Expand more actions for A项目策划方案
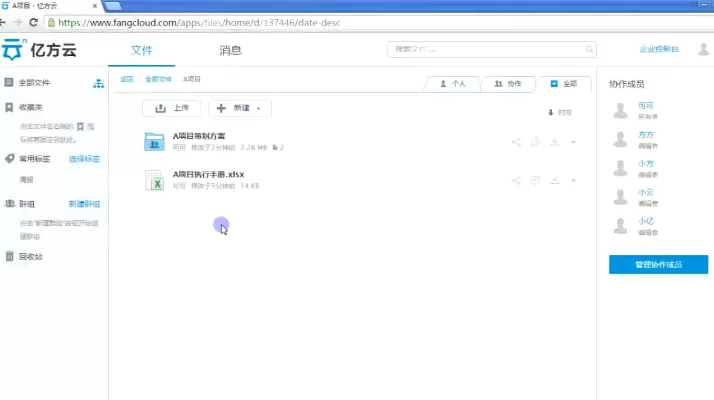Viewport: 714px width, 400px height. pyautogui.click(x=573, y=142)
